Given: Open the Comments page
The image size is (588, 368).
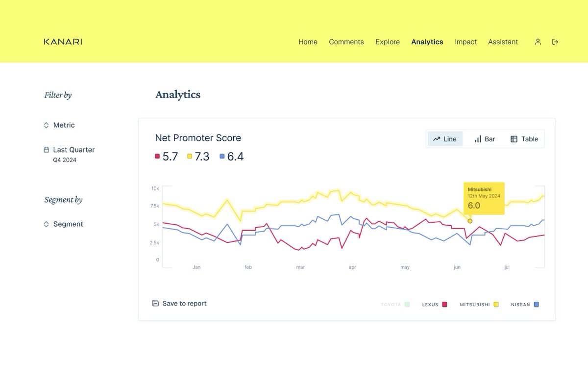Looking at the screenshot, I should [346, 42].
